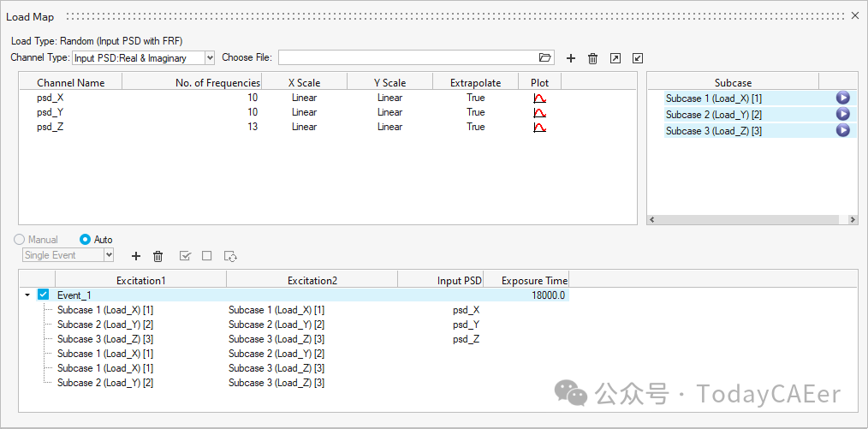Click the 13 frequencies value for psd_Z

click(252, 127)
